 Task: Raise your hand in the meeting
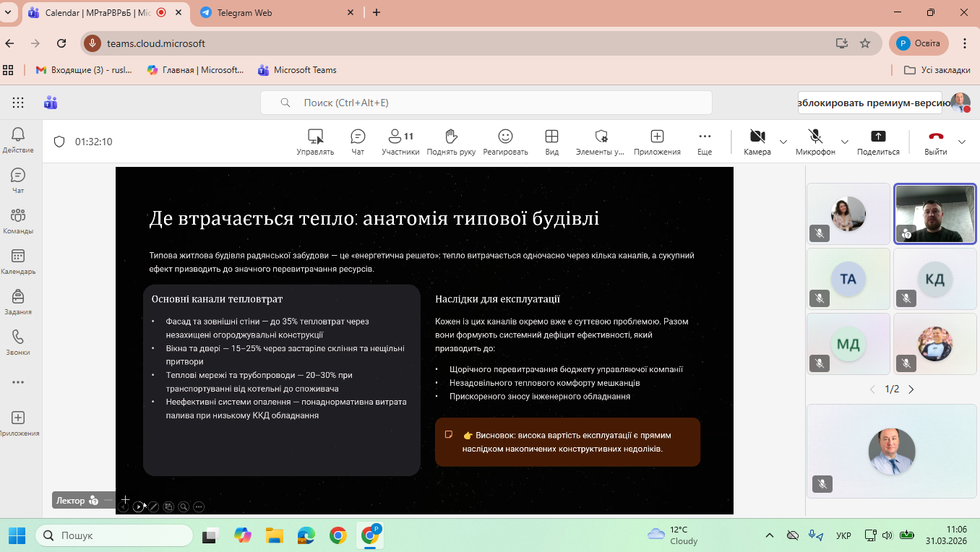click(451, 142)
